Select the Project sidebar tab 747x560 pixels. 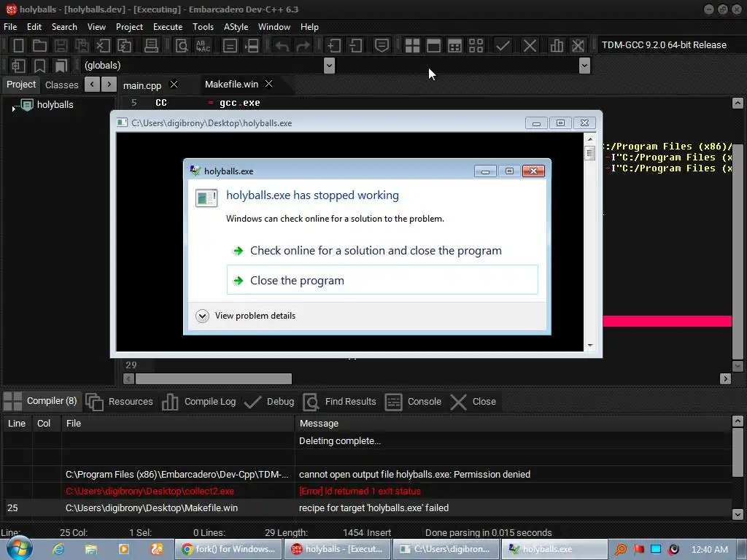coord(21,85)
